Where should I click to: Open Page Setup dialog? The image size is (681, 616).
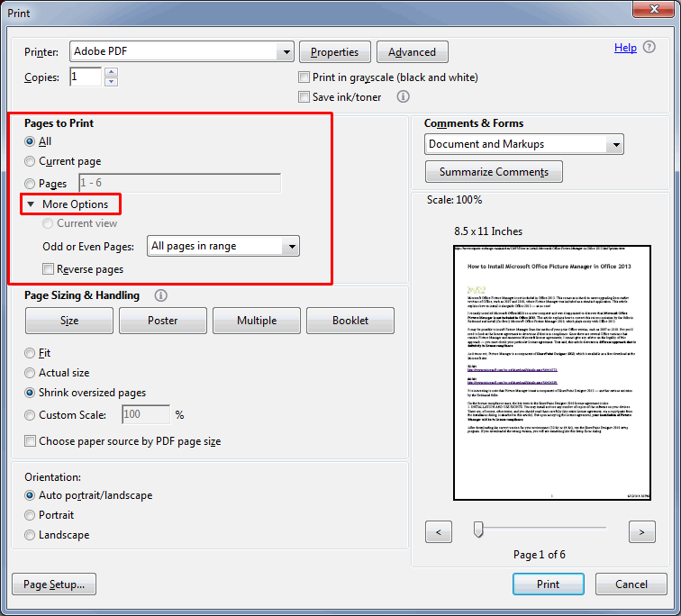point(54,584)
